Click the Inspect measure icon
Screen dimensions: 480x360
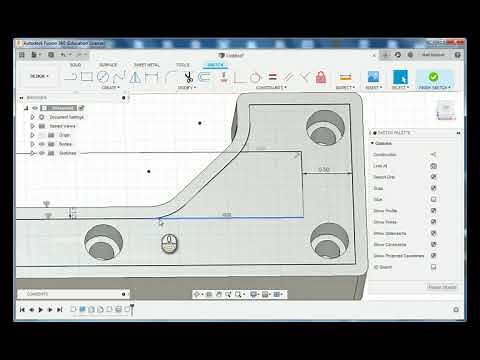click(x=345, y=77)
